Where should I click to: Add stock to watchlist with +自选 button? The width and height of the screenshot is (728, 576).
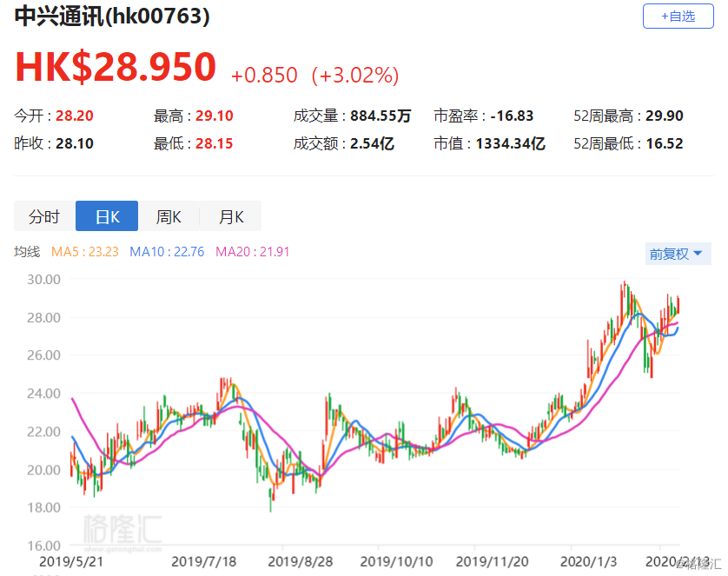coord(678,17)
